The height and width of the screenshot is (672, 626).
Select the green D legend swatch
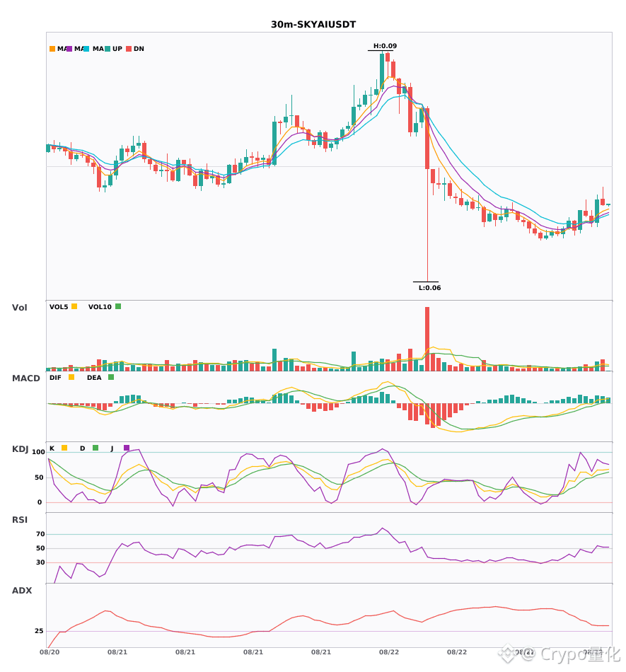point(95,448)
